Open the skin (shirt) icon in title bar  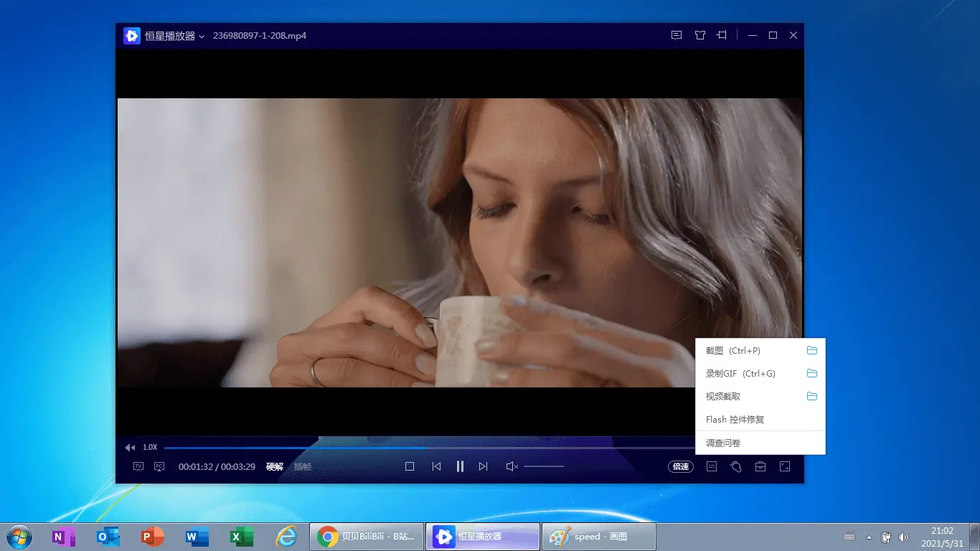(x=699, y=35)
